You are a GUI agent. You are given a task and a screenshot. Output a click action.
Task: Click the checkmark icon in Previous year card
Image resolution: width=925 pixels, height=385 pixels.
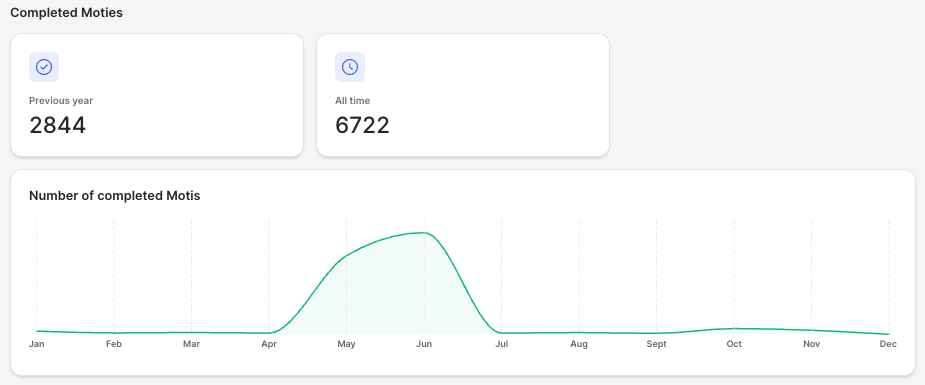[x=44, y=67]
